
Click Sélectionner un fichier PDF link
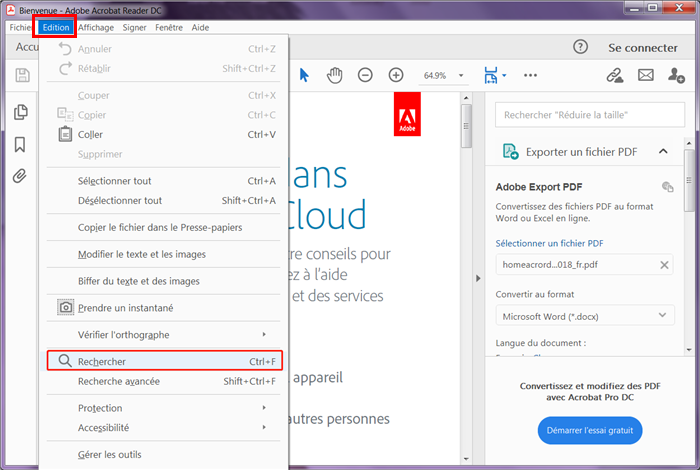(549, 243)
